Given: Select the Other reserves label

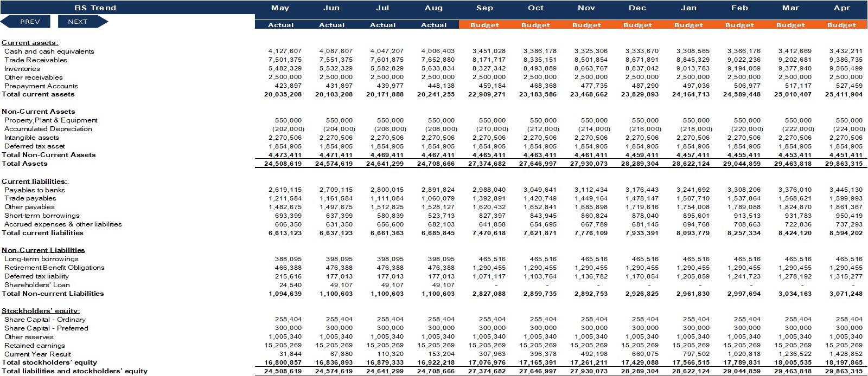Looking at the screenshot, I should (29, 336).
